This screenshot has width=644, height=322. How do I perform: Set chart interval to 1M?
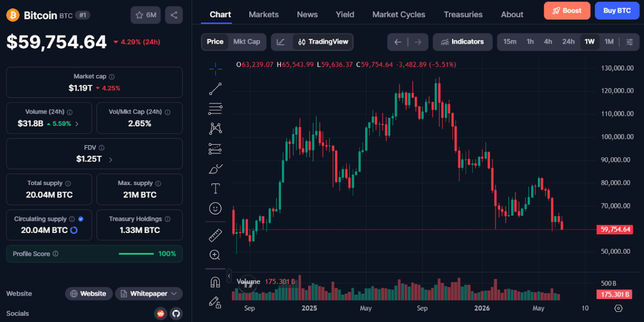click(x=609, y=42)
